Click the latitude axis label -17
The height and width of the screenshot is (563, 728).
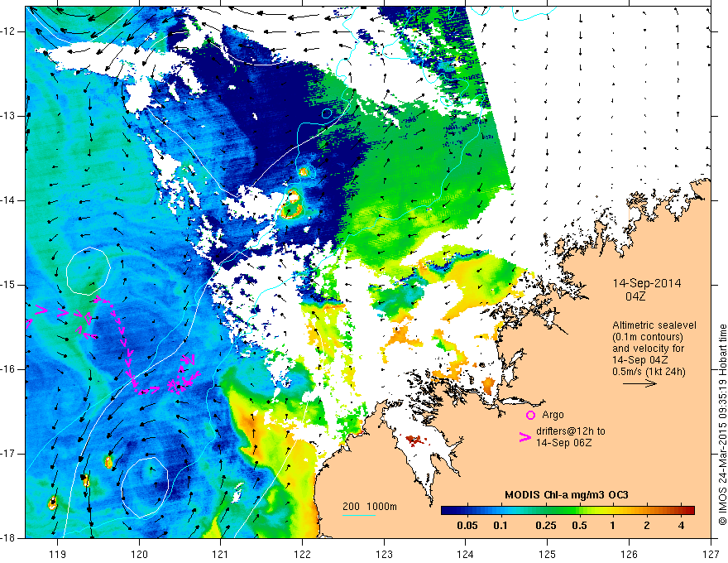click(x=8, y=454)
